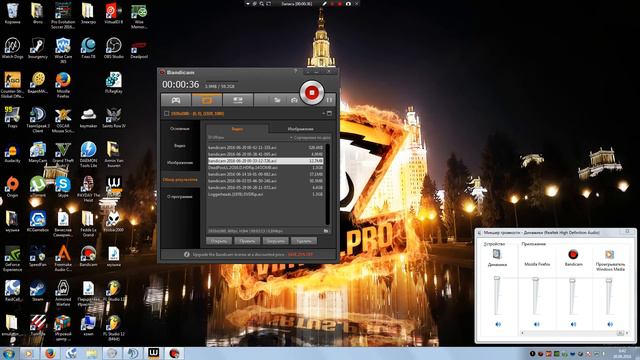Open the Основные section in Bandicam sidebar
The height and width of the screenshot is (360, 640).
pyautogui.click(x=180, y=129)
